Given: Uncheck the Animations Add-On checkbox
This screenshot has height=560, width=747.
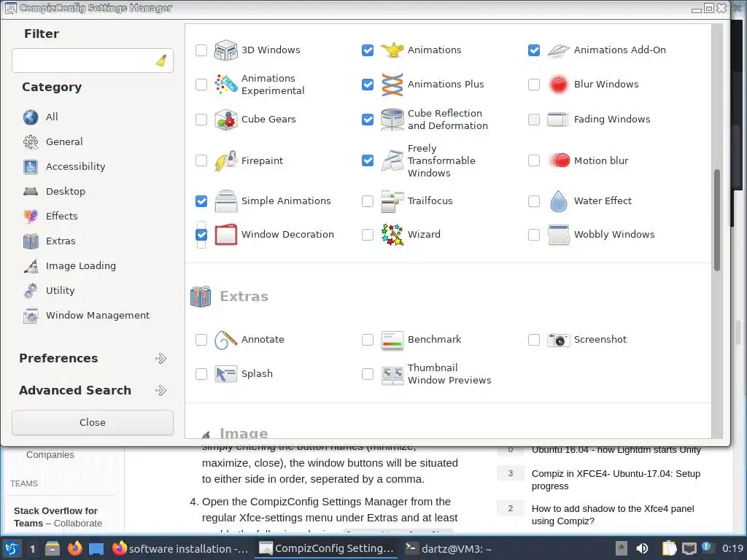Looking at the screenshot, I should point(533,50).
